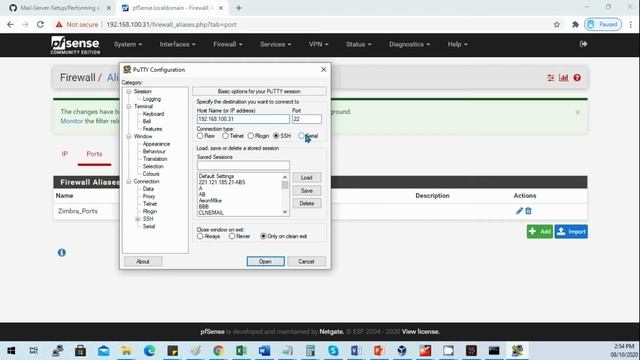Load the selected saved session

click(307, 178)
